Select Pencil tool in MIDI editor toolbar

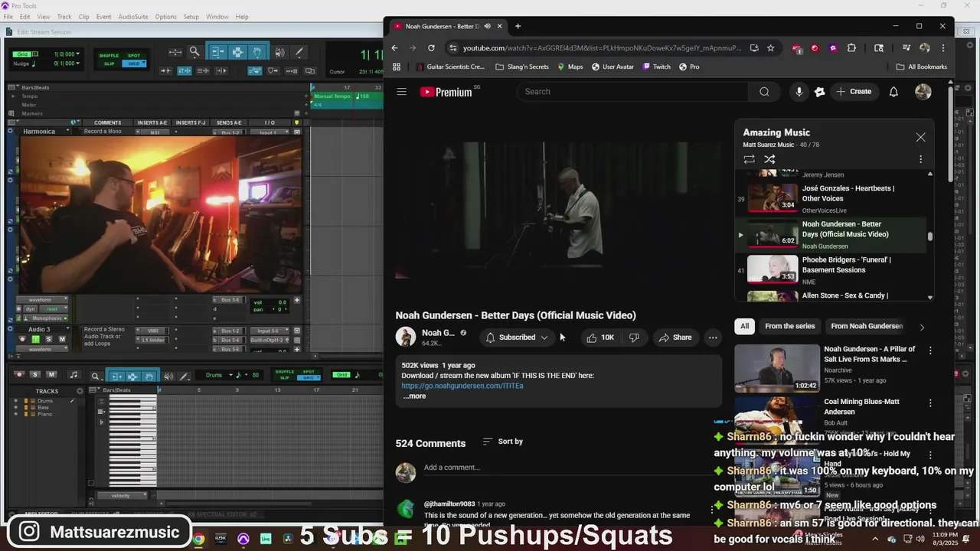[185, 376]
